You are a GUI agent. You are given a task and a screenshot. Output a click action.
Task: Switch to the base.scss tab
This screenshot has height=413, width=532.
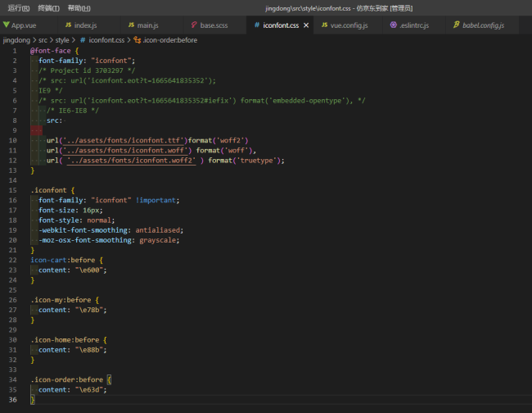(x=212, y=25)
